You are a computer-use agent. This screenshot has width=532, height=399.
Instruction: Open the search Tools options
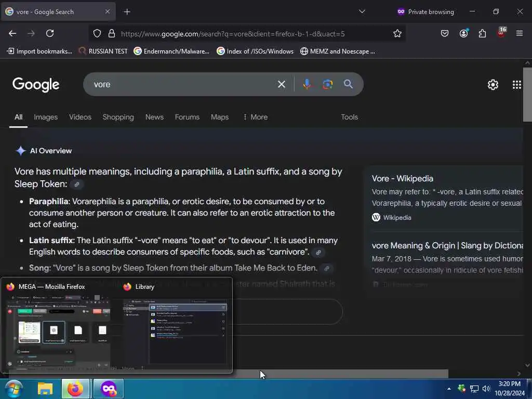349,117
